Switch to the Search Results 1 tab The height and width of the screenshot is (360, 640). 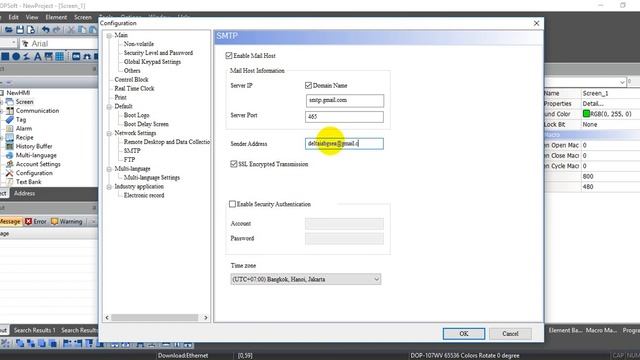[34, 330]
